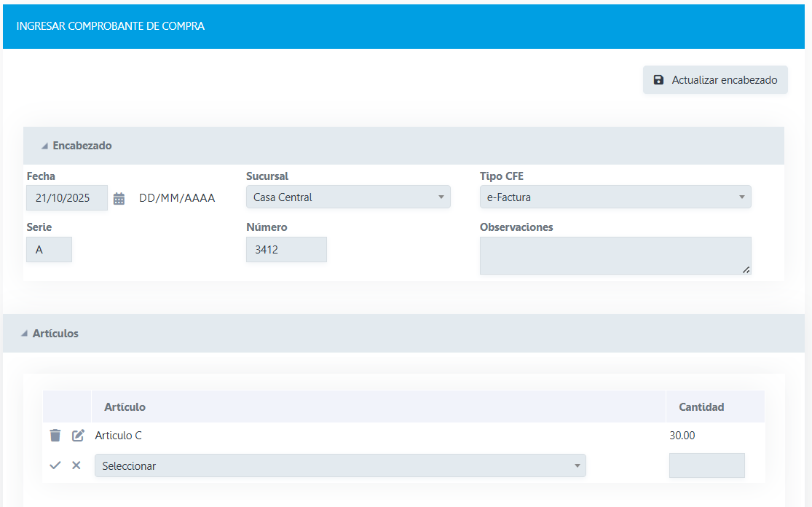Image resolution: width=812 pixels, height=507 pixels.
Task: Collapse the Artículos section
Action: pos(25,334)
